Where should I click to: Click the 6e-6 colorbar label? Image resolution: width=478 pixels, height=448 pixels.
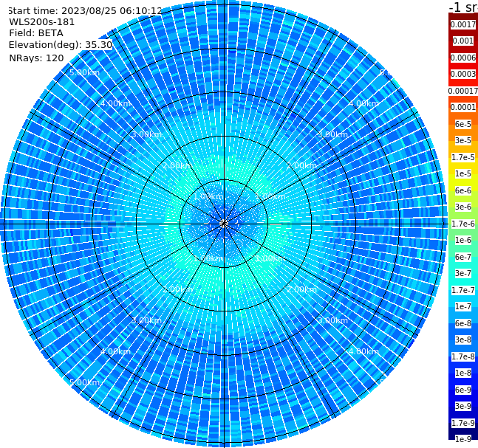click(463, 190)
